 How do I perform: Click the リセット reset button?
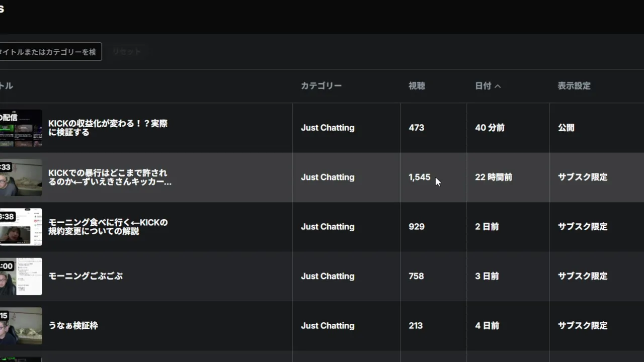pos(126,52)
